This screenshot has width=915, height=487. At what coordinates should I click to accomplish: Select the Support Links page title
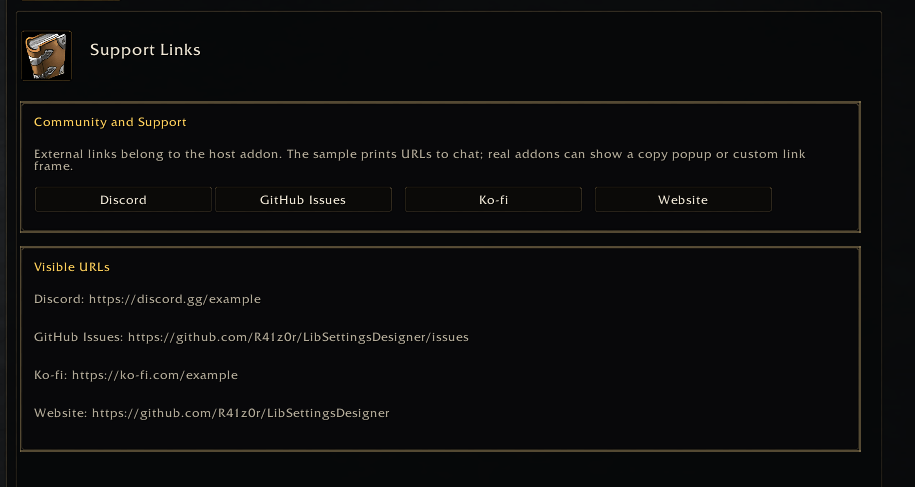pyautogui.click(x=145, y=50)
